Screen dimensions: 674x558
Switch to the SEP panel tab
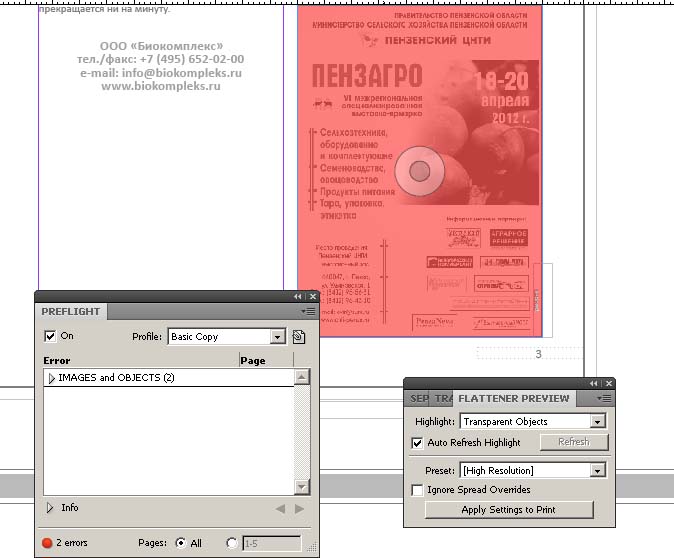point(419,399)
